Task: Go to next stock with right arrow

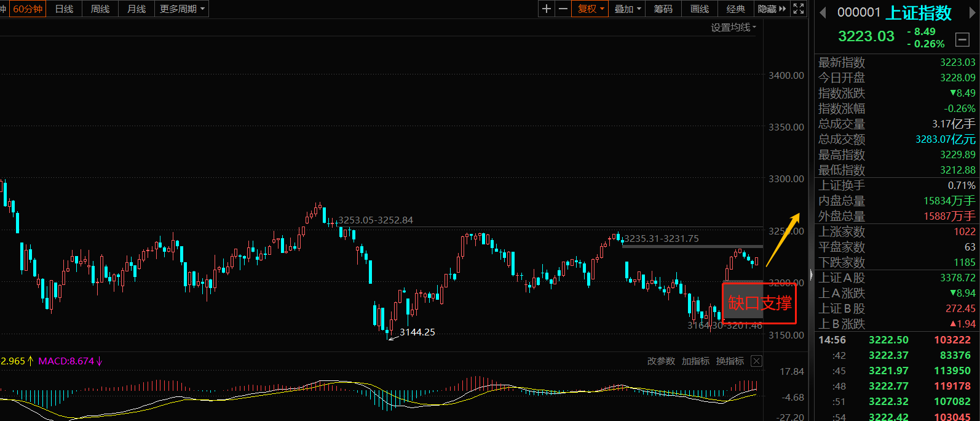Action: [x=973, y=13]
